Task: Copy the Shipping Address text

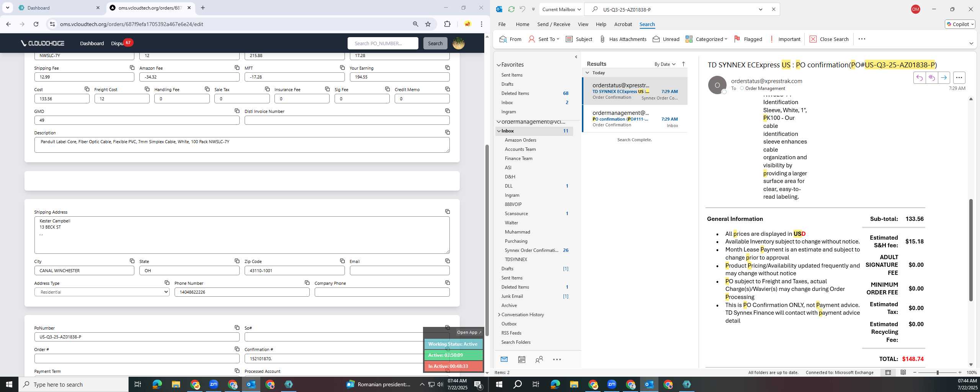Action: 448,211
